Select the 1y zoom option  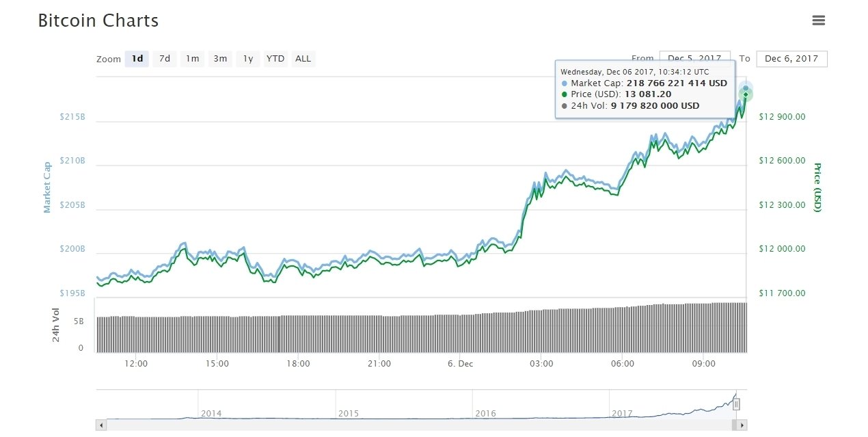click(248, 59)
